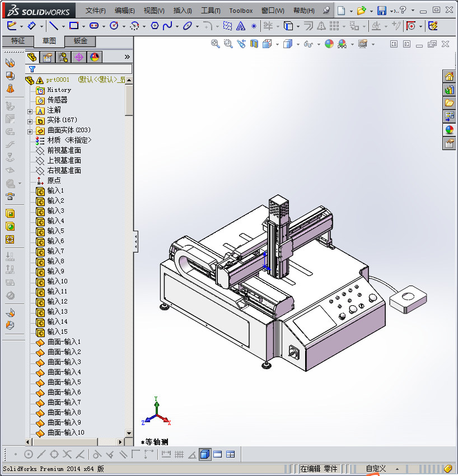This screenshot has width=458, height=476.
Task: Select 材质 <未指定> tree item
Action: point(69,140)
